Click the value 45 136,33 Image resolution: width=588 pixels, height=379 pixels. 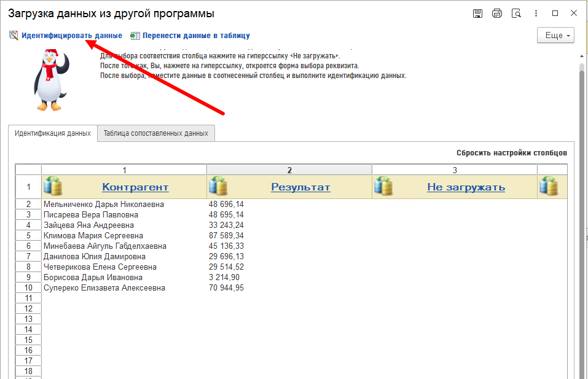point(226,246)
